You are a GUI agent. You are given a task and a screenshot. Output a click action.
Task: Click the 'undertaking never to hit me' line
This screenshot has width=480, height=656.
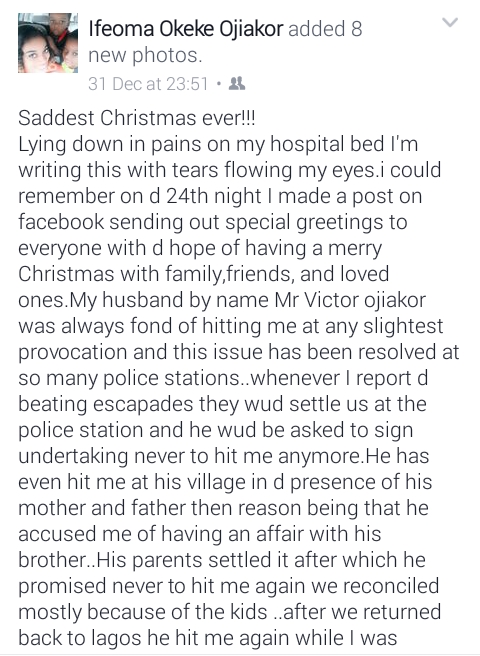click(223, 456)
